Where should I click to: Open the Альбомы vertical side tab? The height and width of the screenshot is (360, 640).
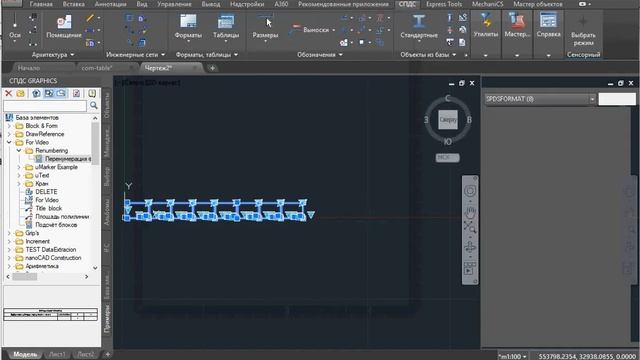point(107,212)
